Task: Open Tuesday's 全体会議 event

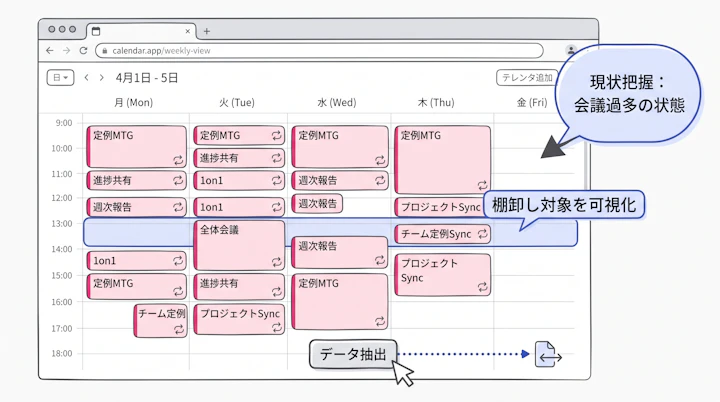Action: [x=239, y=245]
